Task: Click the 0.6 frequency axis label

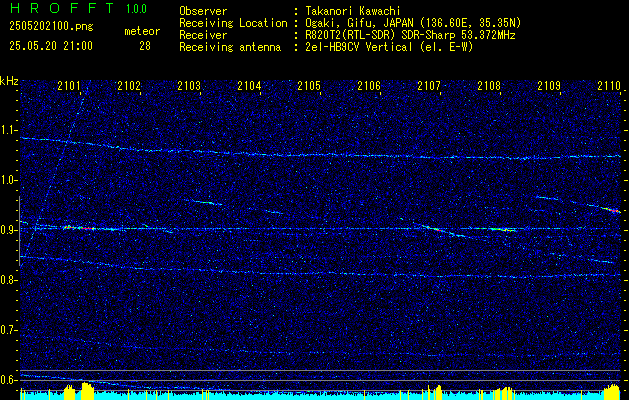Action: point(9,380)
